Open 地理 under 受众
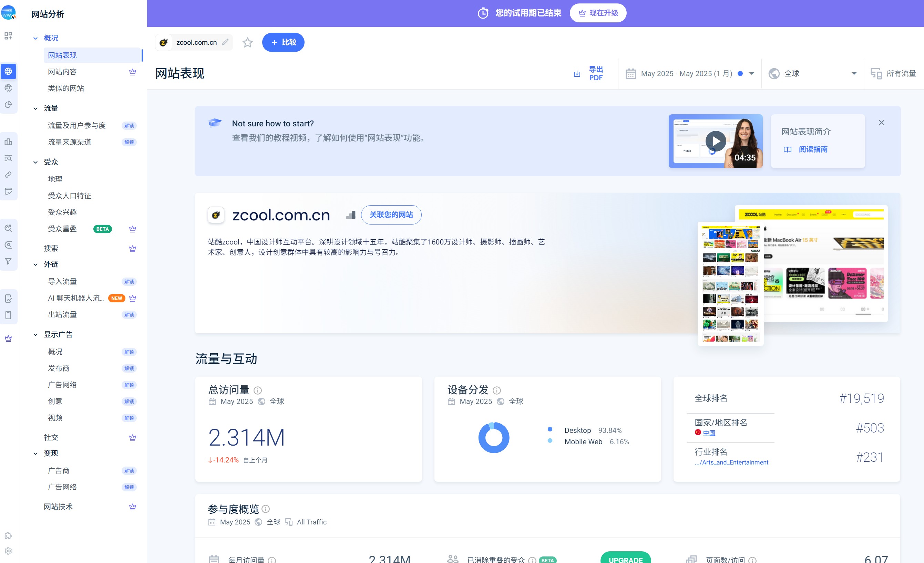Screen dimensions: 924x563 [x=55, y=179]
